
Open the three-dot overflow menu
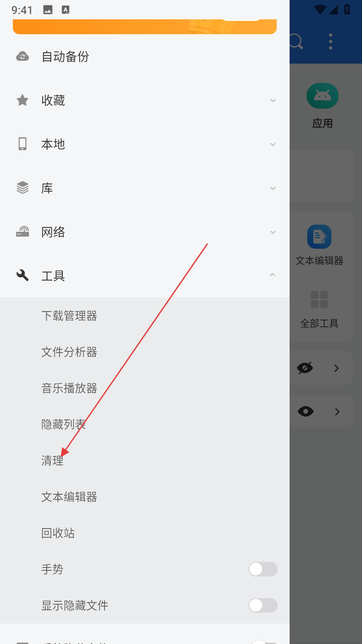tap(331, 41)
